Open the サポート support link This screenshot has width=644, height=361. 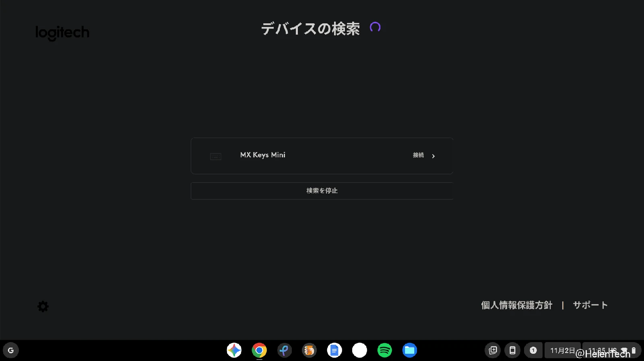pos(590,305)
